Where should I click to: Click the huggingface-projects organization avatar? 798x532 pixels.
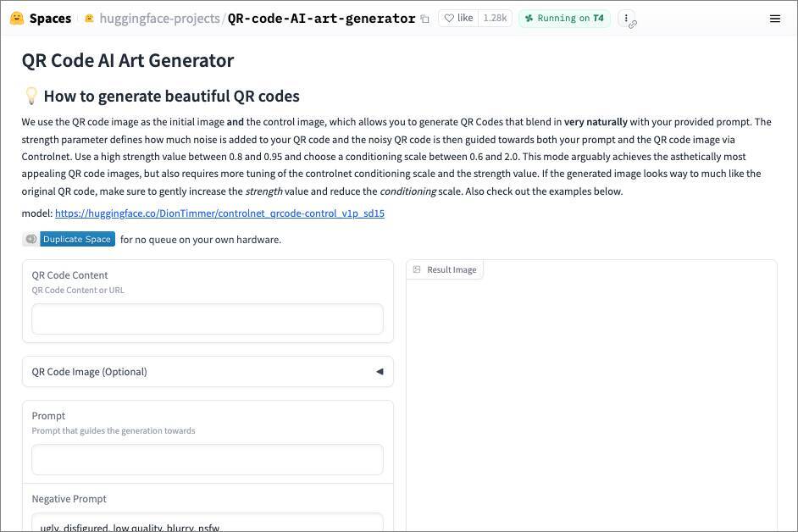coord(89,18)
